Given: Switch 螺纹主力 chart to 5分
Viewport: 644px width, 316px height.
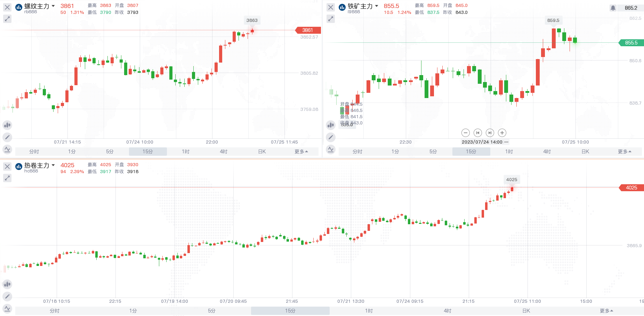Looking at the screenshot, I should [x=110, y=152].
